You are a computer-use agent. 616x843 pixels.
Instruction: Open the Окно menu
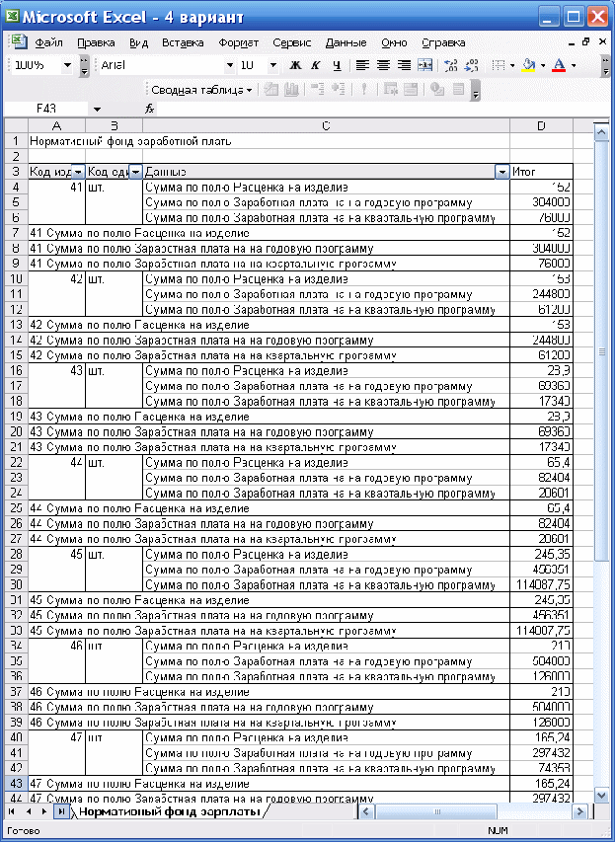(394, 43)
